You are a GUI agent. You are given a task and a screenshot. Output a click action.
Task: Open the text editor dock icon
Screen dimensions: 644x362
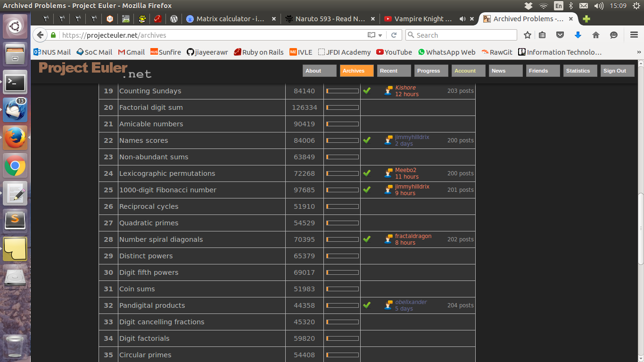coord(15,194)
